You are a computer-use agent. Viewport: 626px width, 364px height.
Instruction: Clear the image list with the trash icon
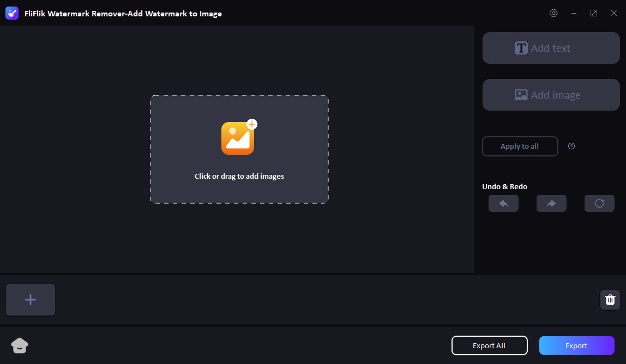[610, 299]
